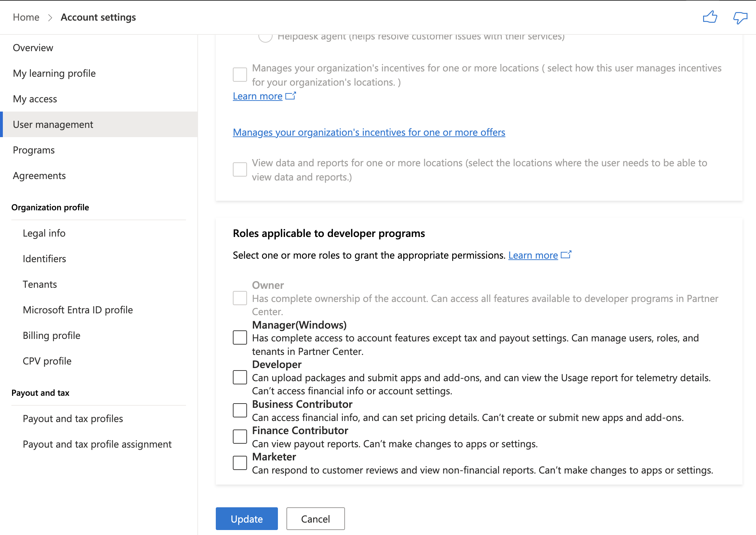Screen dimensions: 756x535
Task: Click the Account settings breadcrumb title
Action: 98,17
